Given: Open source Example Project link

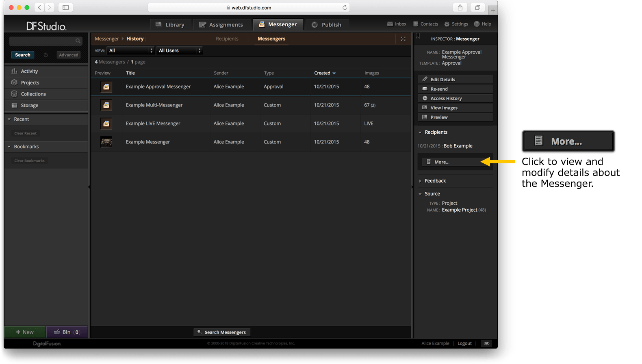Looking at the screenshot, I should click(460, 210).
